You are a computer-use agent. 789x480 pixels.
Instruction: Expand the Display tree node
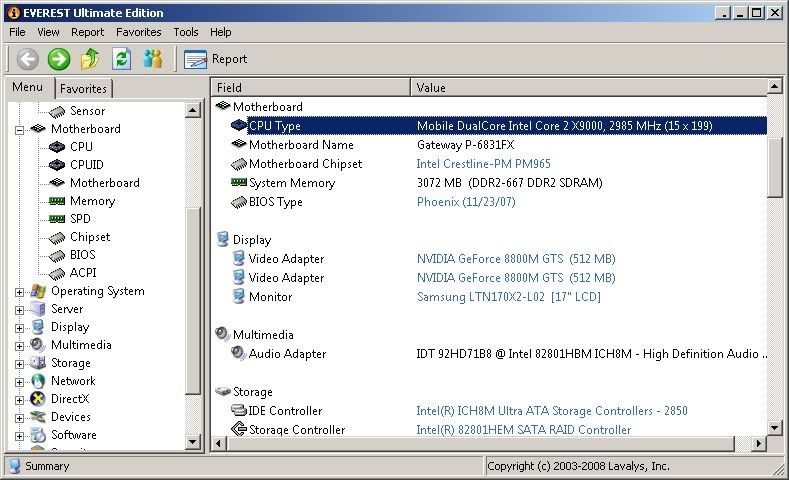[19, 329]
